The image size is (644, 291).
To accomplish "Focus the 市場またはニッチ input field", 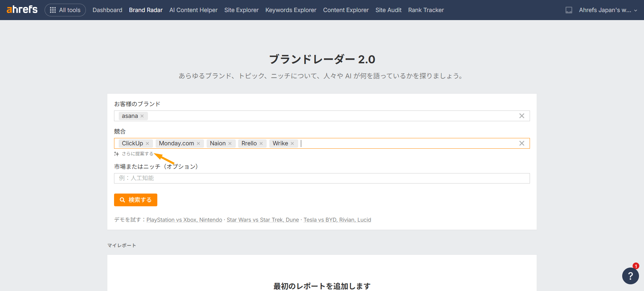I will tap(322, 178).
